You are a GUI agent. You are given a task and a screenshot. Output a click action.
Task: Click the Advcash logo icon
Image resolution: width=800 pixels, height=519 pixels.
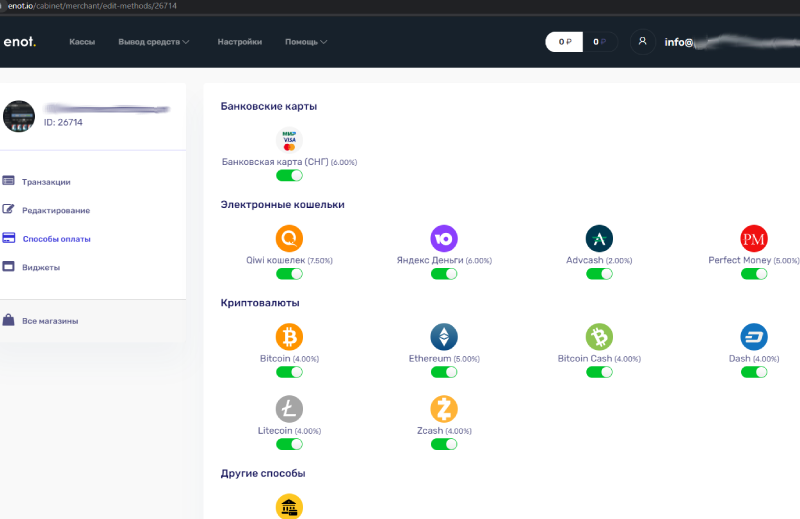(x=599, y=238)
